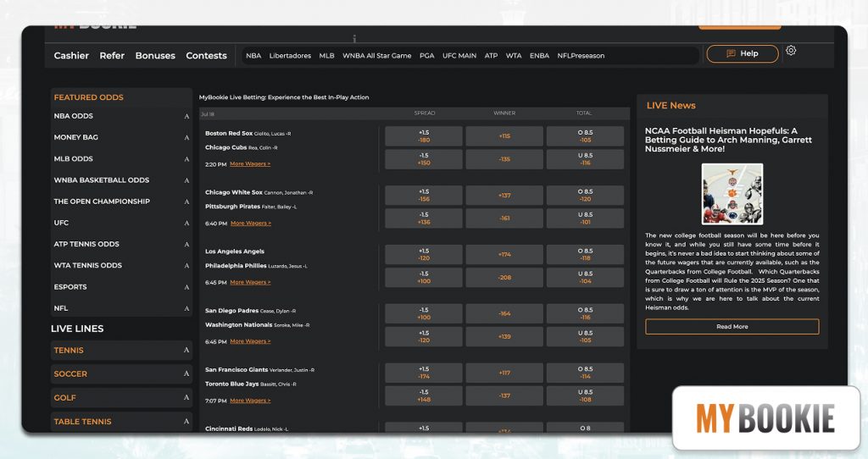
Task: Pick Chicago White Sox winner +137
Action: pos(504,196)
